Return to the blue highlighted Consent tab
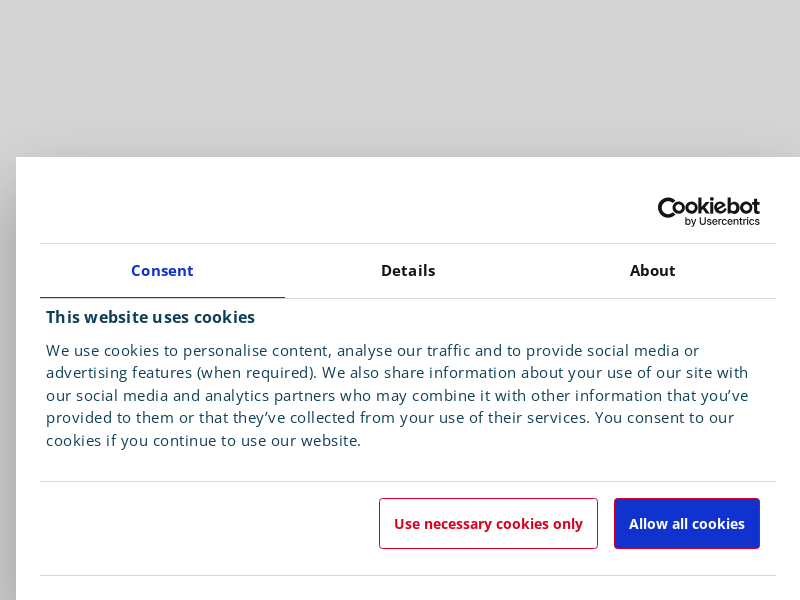 pyautogui.click(x=162, y=271)
